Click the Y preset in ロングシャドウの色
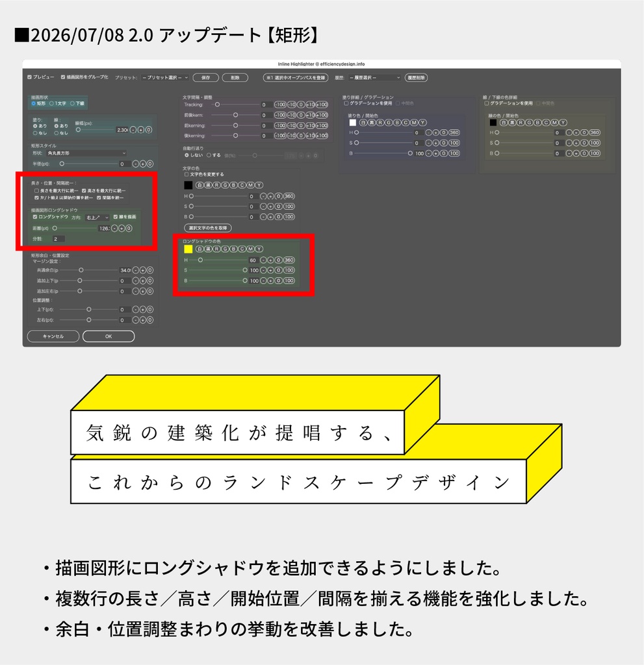 tap(259, 249)
